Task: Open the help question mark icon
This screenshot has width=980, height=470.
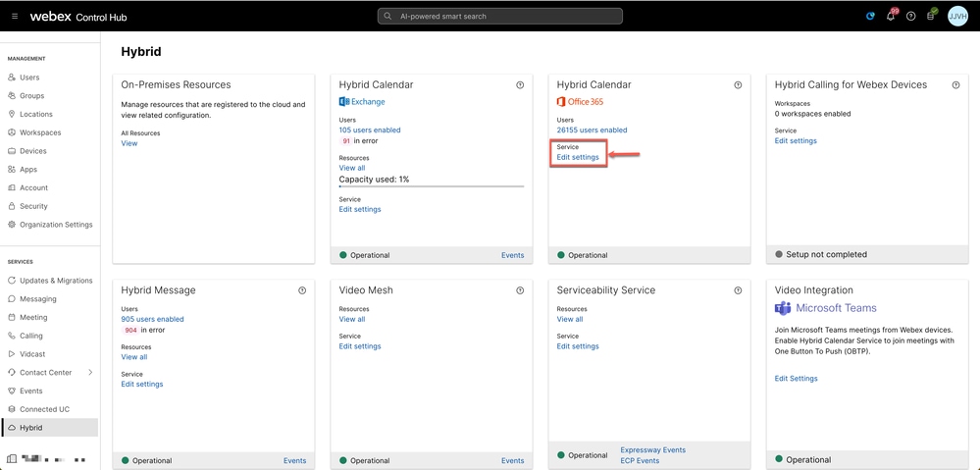Action: coord(910,17)
